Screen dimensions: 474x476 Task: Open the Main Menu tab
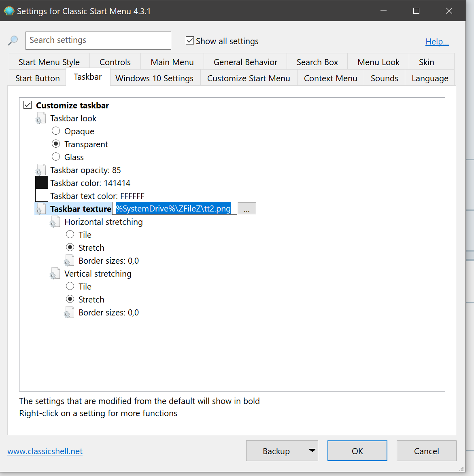172,62
